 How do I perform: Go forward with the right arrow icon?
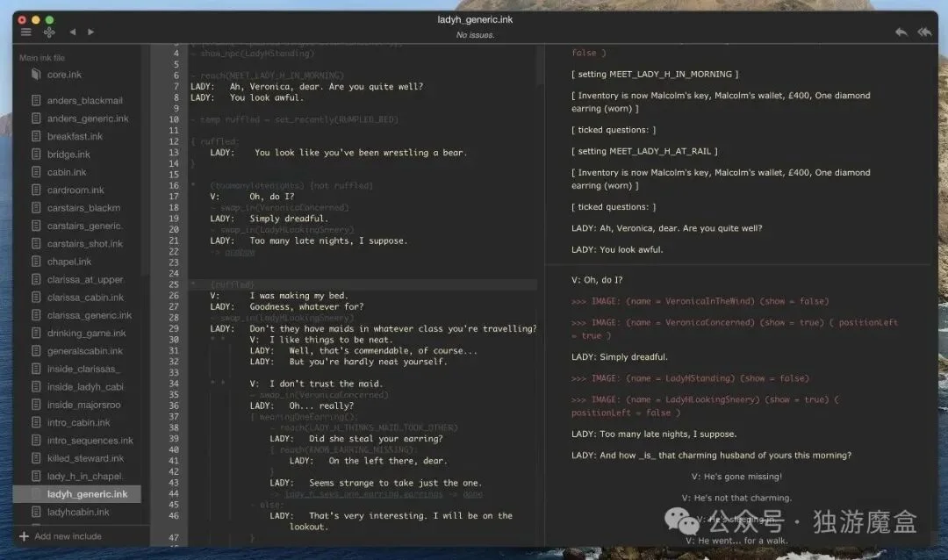click(90, 32)
